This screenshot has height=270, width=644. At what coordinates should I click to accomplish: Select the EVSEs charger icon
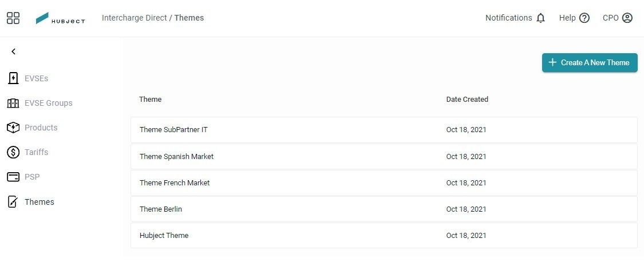click(x=13, y=78)
